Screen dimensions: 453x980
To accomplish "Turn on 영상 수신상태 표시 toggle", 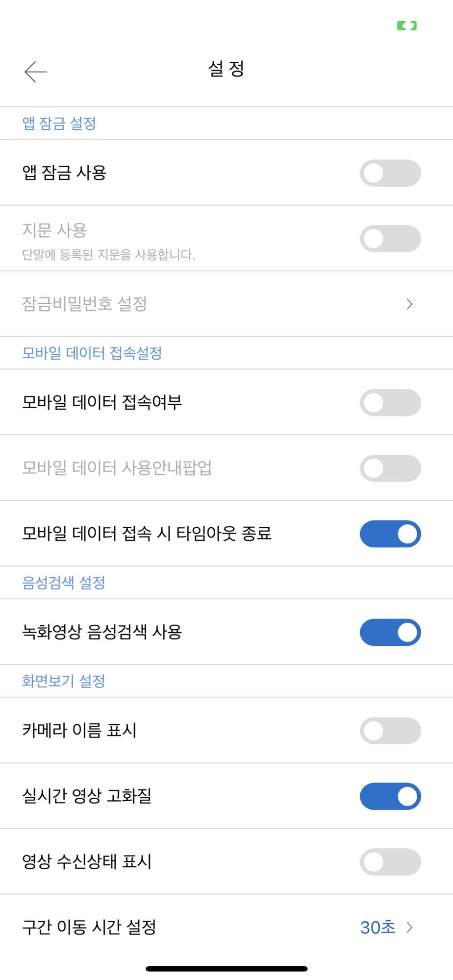I will 390,862.
